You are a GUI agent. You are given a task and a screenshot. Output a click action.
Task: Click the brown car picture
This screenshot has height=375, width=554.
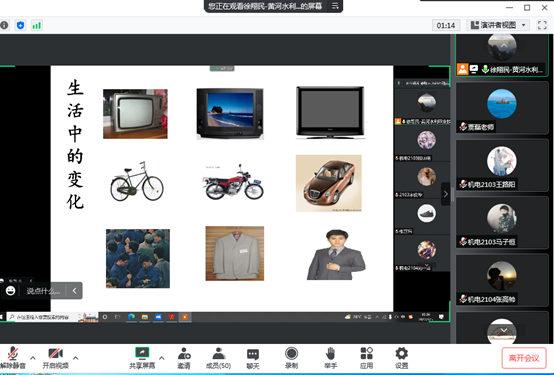(329, 183)
